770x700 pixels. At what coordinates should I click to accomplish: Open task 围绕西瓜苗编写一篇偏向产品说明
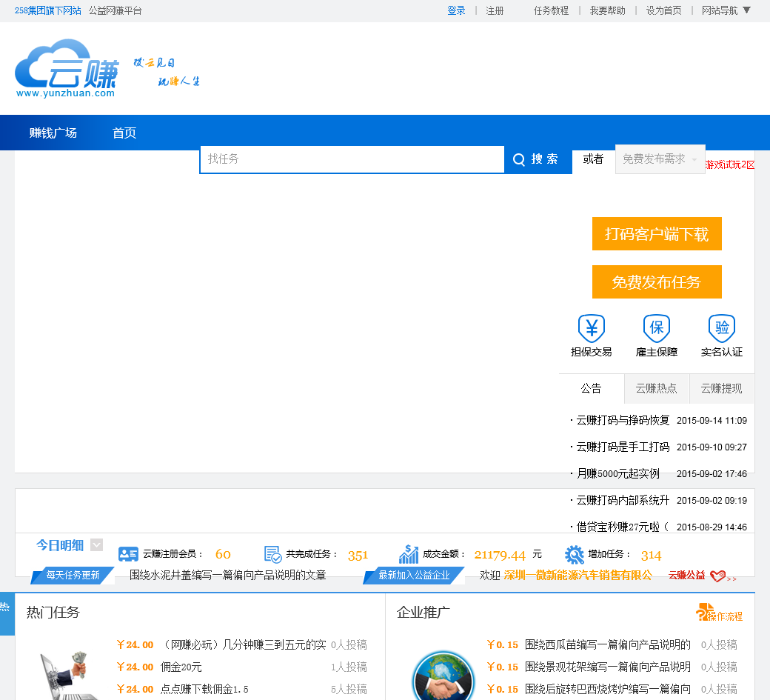pos(608,644)
